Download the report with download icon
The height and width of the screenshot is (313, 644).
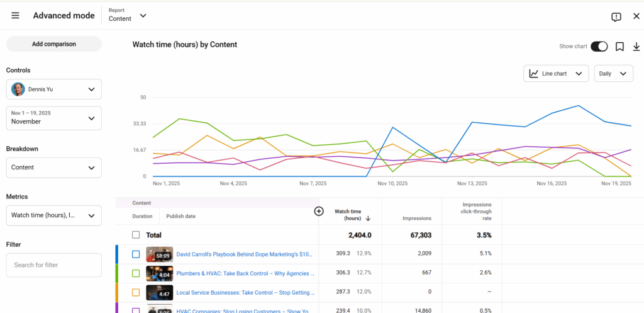(x=636, y=47)
